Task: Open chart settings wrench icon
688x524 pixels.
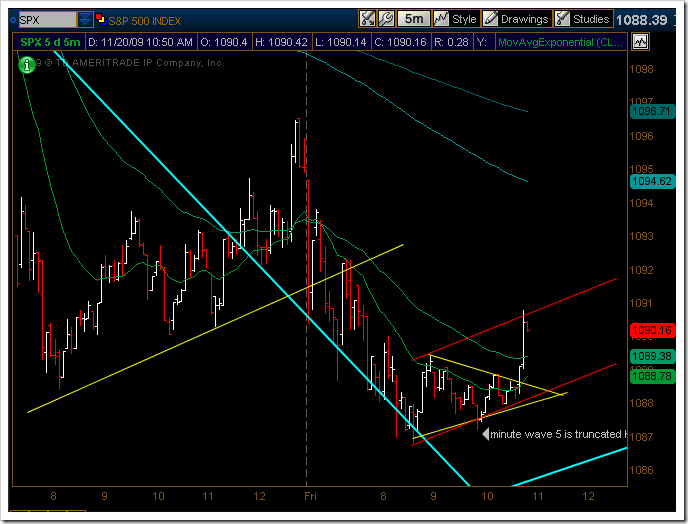Action: point(386,18)
